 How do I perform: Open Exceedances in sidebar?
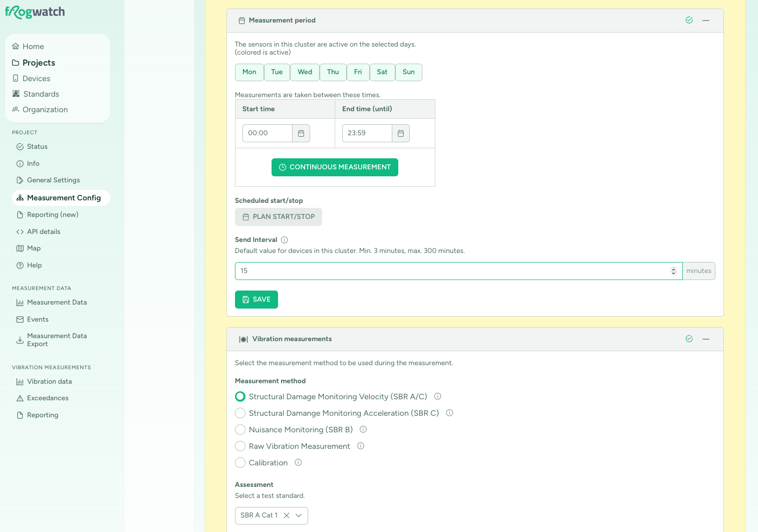(43, 398)
